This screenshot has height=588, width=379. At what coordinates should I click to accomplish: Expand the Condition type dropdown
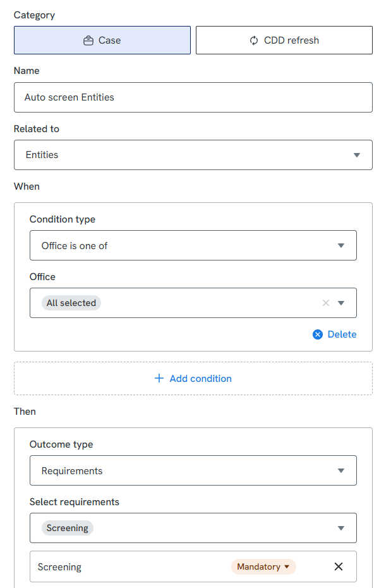tap(341, 246)
